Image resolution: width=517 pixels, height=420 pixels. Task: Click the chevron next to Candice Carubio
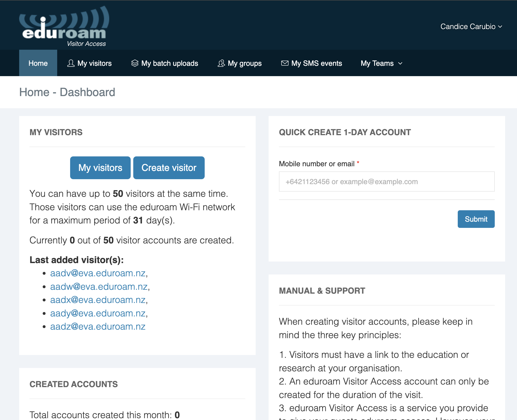pyautogui.click(x=500, y=27)
